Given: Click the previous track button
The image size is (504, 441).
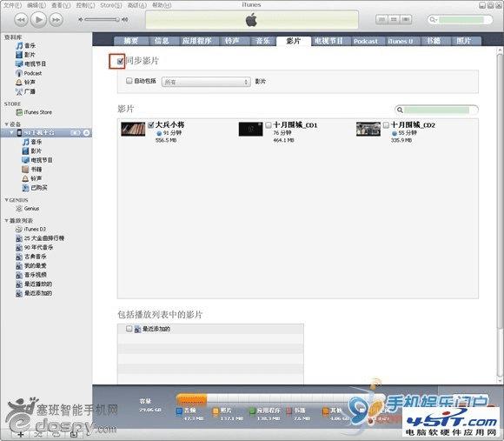Looking at the screenshot, I should coord(21,20).
